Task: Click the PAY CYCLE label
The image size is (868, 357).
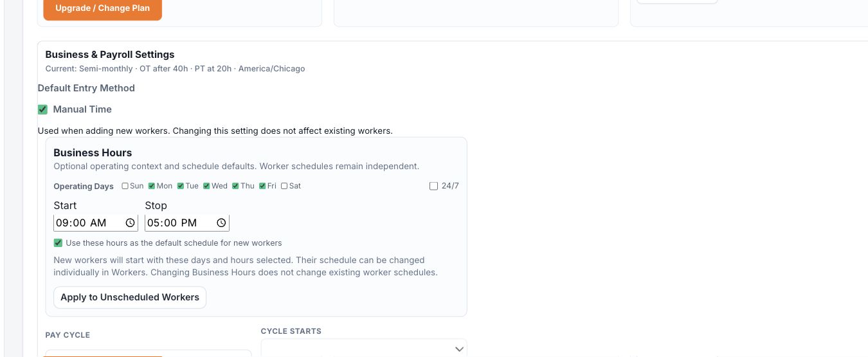Action: pyautogui.click(x=68, y=335)
